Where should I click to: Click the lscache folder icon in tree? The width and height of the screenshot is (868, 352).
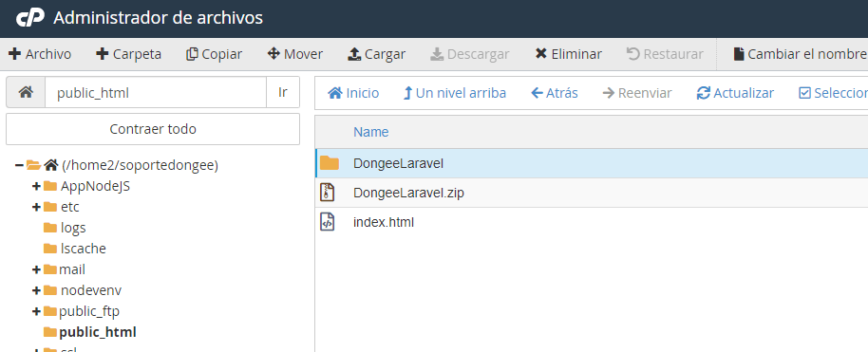(x=50, y=249)
